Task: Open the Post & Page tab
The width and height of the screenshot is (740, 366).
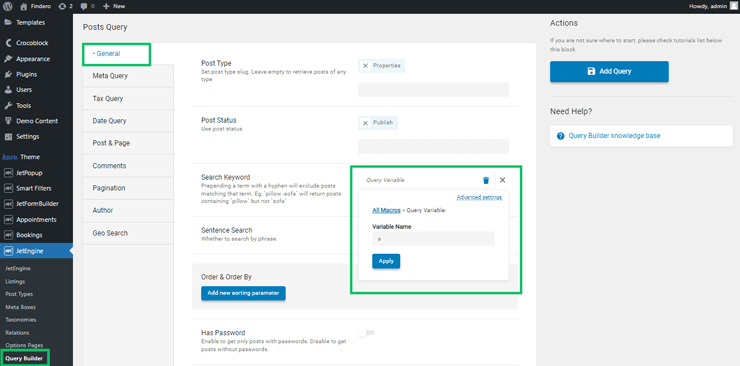Action: [x=128, y=143]
